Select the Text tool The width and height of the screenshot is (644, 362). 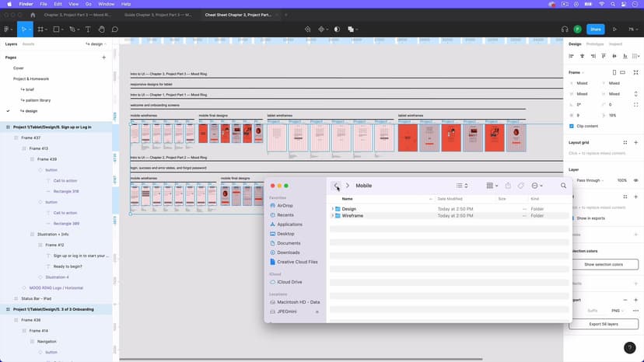(88, 30)
